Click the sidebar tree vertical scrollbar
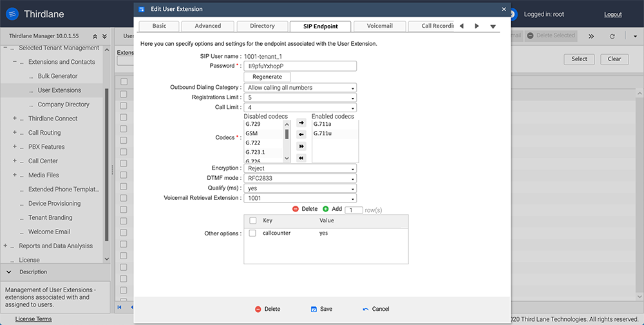 point(107,164)
